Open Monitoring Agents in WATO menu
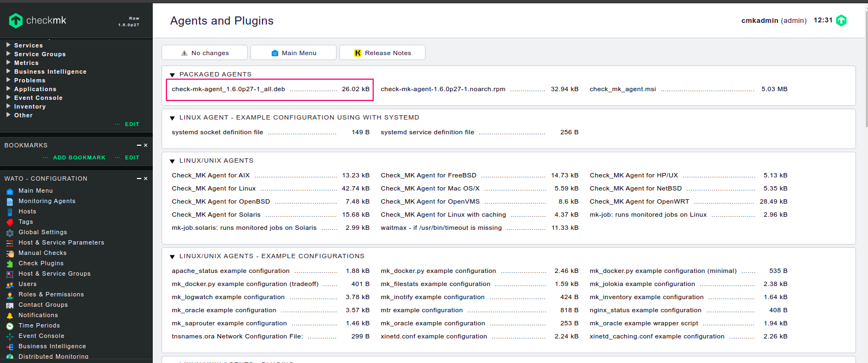Image resolution: width=868 pixels, height=363 pixels. point(47,201)
